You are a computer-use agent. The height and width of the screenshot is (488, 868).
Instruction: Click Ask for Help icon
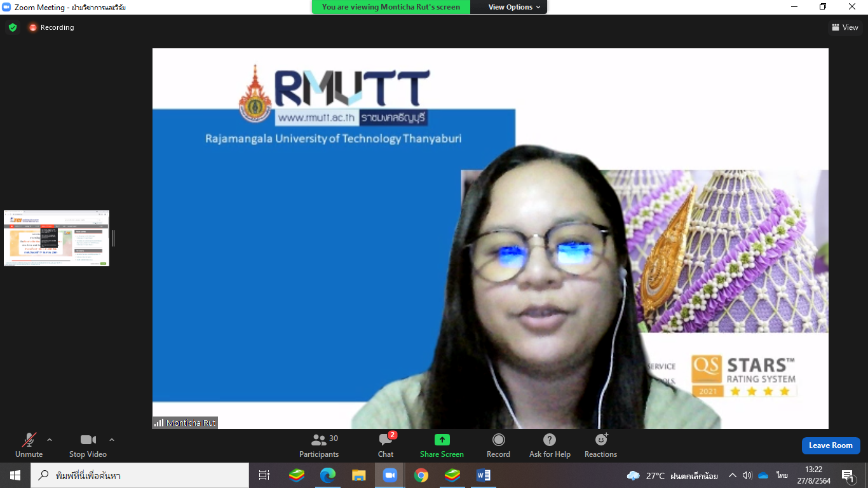(550, 445)
